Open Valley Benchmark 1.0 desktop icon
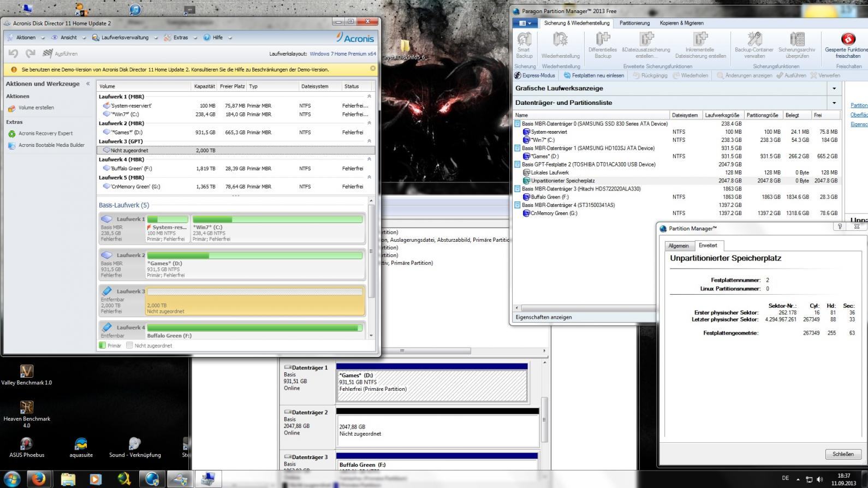Image resolution: width=868 pixels, height=488 pixels. pyautogui.click(x=26, y=374)
